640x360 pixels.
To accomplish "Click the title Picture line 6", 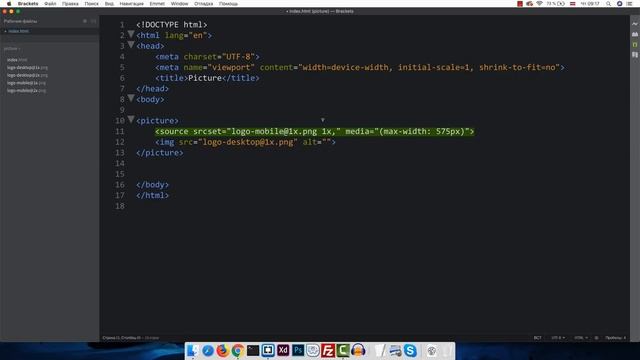I will pos(207,78).
